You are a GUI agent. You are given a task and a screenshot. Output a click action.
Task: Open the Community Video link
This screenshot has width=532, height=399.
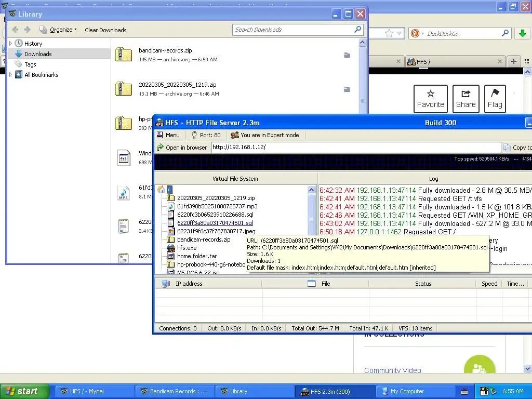(x=392, y=370)
